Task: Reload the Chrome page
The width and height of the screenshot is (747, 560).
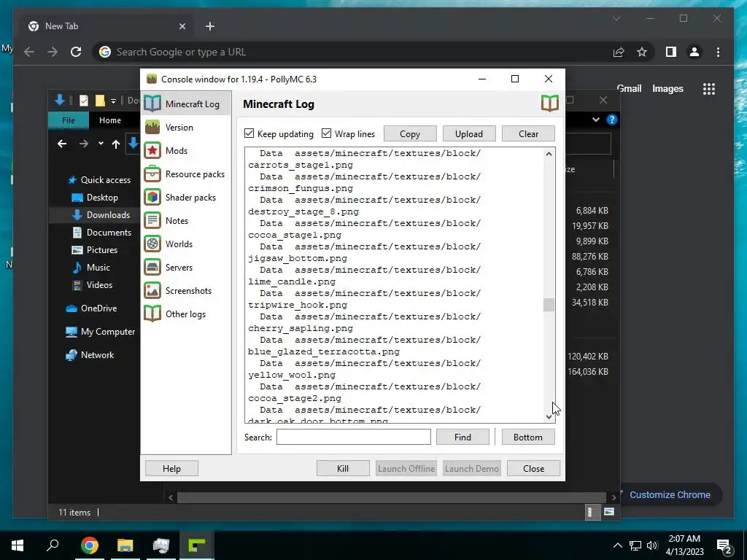Action: [76, 52]
